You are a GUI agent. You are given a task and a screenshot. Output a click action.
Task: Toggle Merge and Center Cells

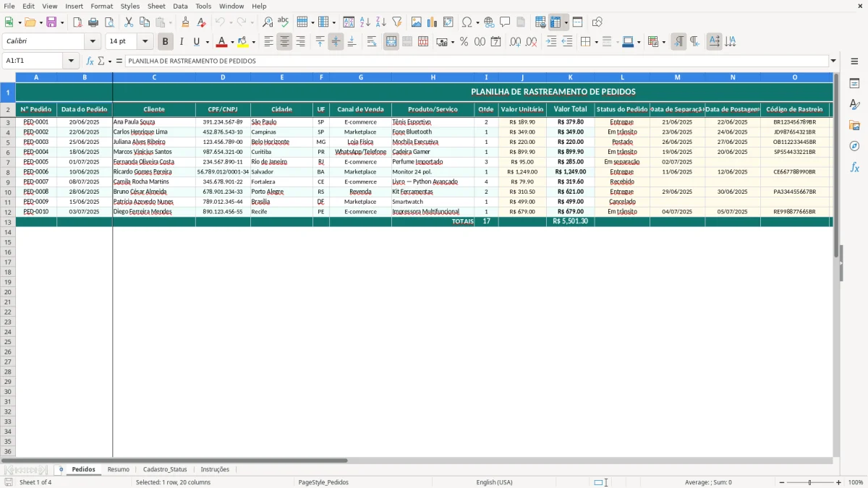(x=391, y=42)
